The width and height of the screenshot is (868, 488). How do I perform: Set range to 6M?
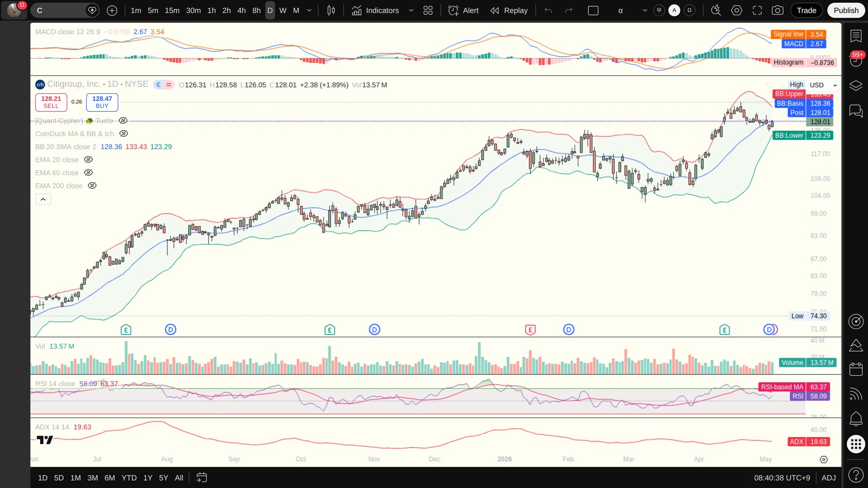110,478
